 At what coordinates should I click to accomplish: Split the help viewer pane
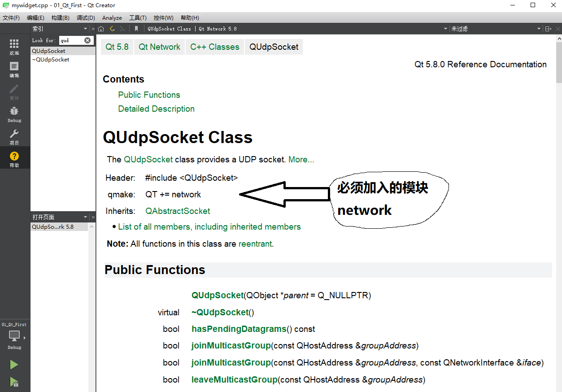coord(548,29)
